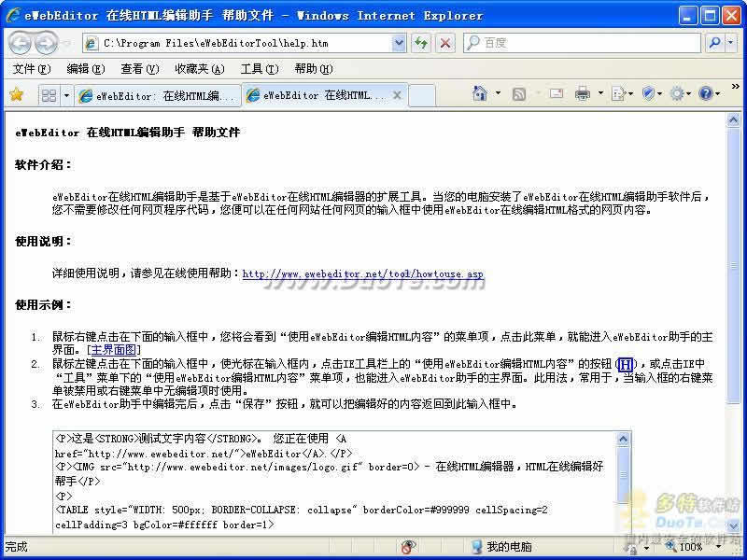Viewport: 747px width, 560px height.
Task: Open the 主界面图 link
Action: (x=113, y=350)
